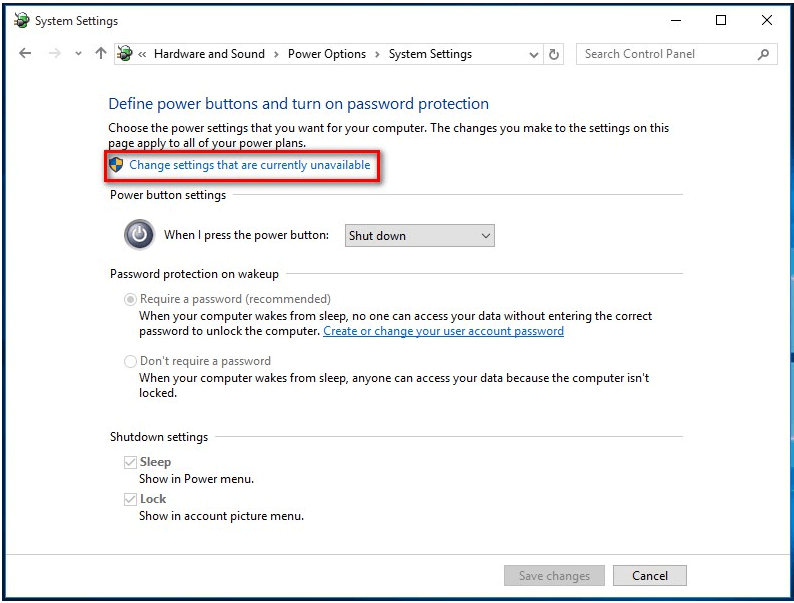This screenshot has height=603, width=794.
Task: Select Don't require a password option
Action: 130,361
